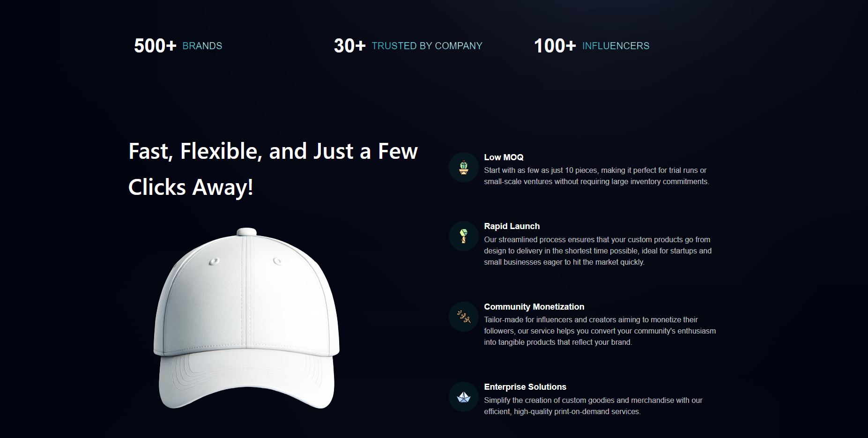Click the Community Monetization description text
Screen dimensions: 868x438
(600, 331)
